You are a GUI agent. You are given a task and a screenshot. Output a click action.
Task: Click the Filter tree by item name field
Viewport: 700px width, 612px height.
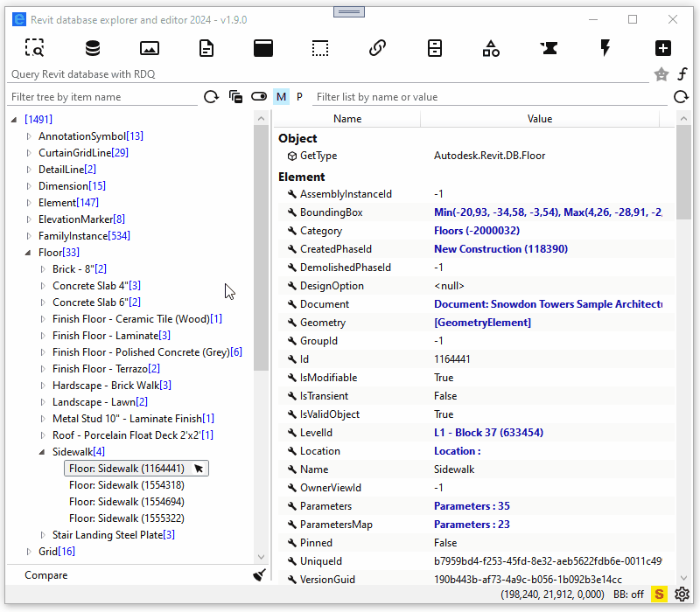[102, 97]
